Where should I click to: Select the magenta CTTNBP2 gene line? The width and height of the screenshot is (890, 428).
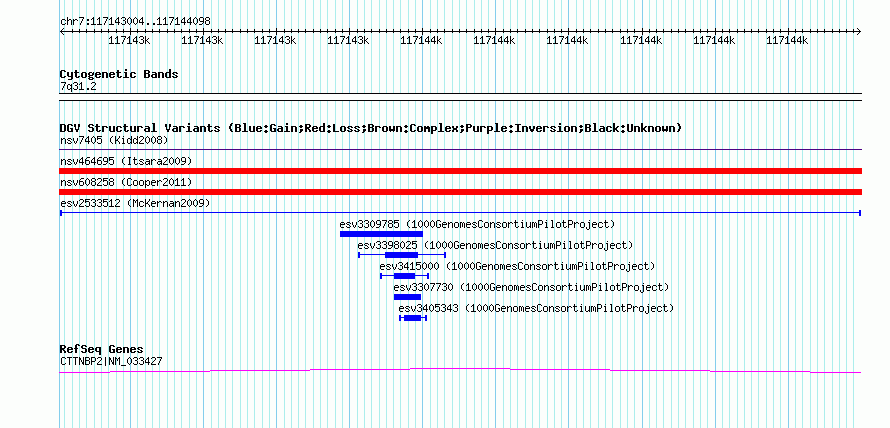click(460, 370)
